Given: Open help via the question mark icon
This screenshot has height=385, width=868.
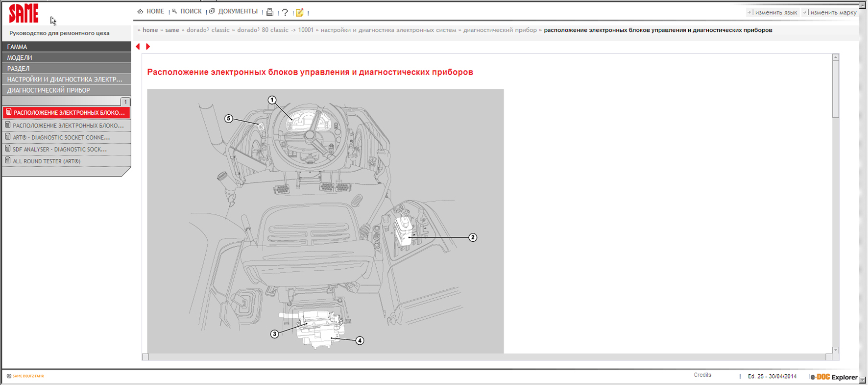Looking at the screenshot, I should 285,12.
